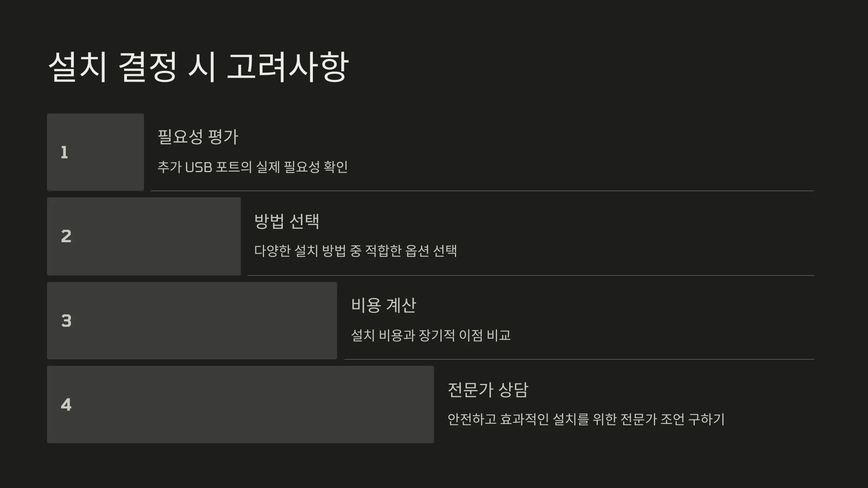Click the numeral 1 label

(64, 153)
